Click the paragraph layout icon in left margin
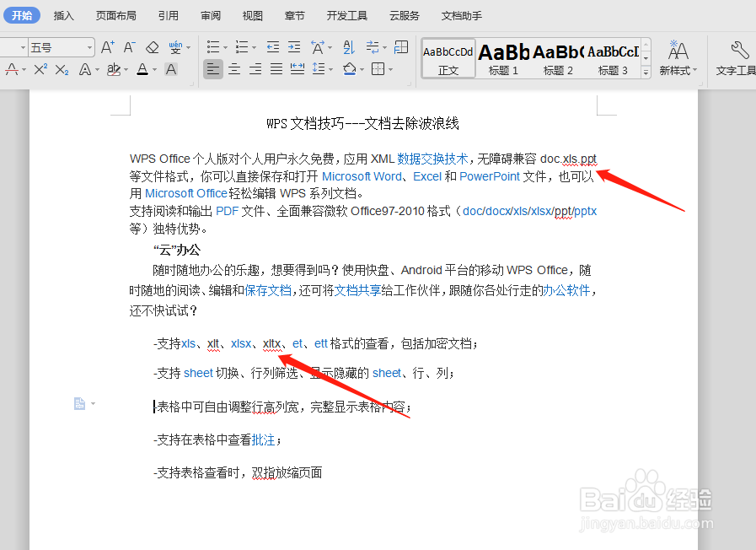The height and width of the screenshot is (550, 756). (79, 403)
